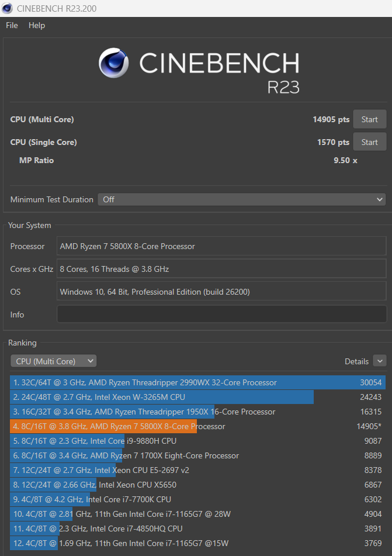This screenshot has height=556, width=392.
Task: Select the i7-1165G7 @15W ranking row
Action: pos(197,543)
